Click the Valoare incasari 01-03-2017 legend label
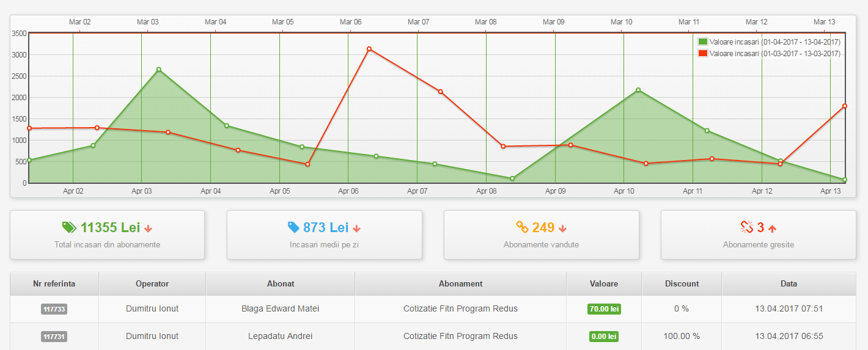Image resolution: width=868 pixels, height=350 pixels. point(774,54)
